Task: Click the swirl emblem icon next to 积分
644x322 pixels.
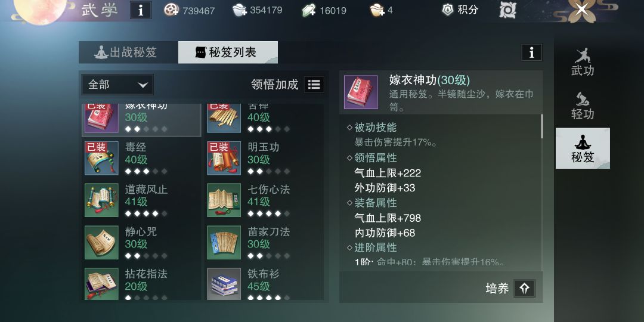Action: pos(507,10)
